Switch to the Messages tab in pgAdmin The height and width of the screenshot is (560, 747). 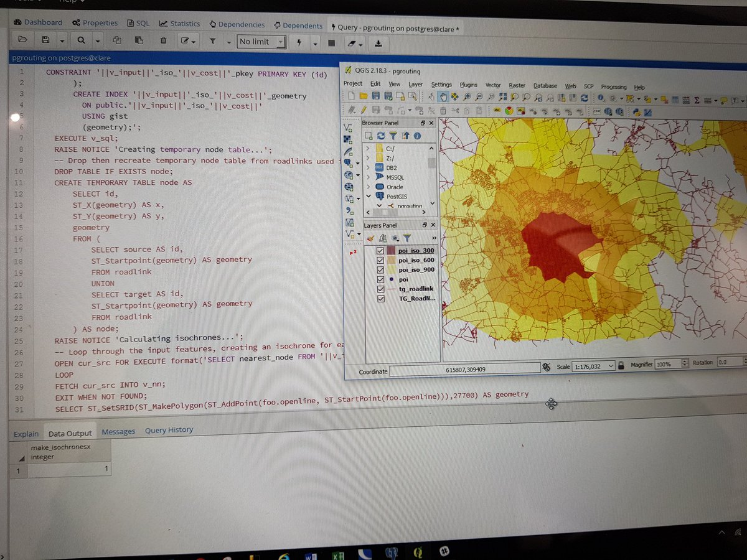coord(118,430)
